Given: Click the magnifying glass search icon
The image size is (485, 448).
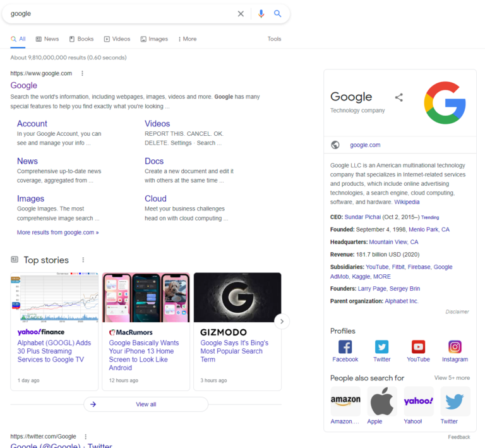Looking at the screenshot, I should pyautogui.click(x=278, y=14).
